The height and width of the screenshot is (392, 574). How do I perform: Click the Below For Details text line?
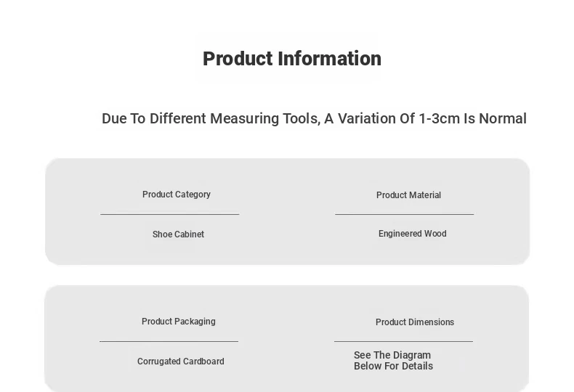coord(394,366)
